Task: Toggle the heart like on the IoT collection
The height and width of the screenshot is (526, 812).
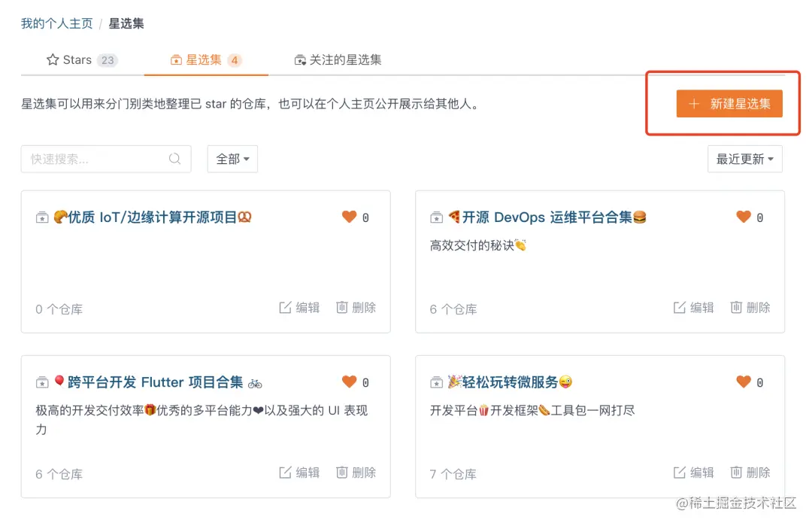Action: tap(349, 217)
